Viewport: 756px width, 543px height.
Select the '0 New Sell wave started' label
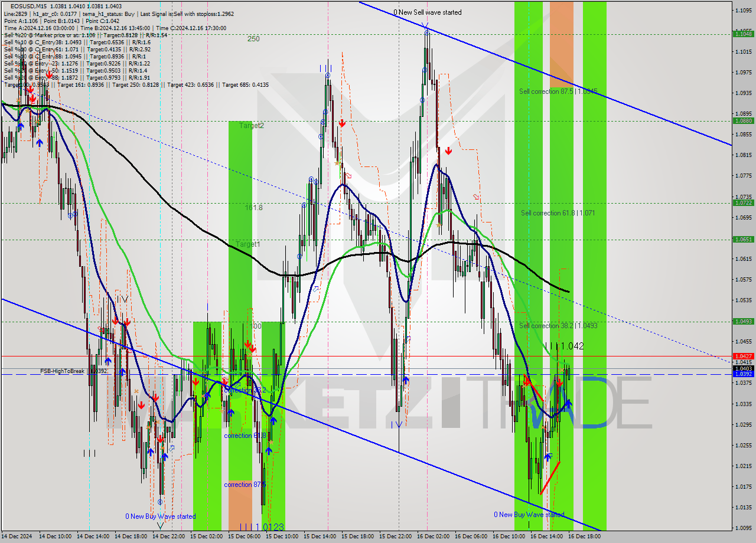[428, 12]
